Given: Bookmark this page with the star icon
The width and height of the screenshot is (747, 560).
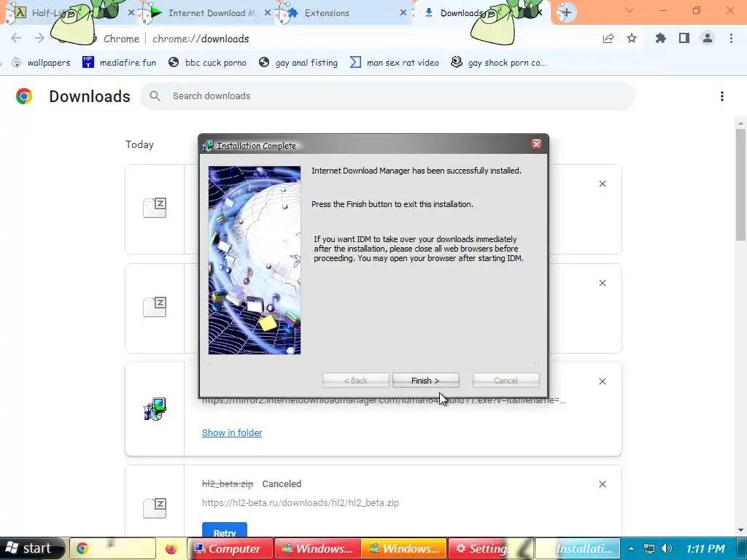Looking at the screenshot, I should point(632,39).
